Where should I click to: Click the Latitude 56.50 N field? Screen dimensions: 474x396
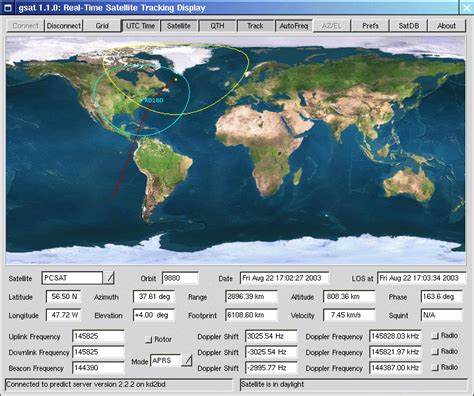point(64,297)
